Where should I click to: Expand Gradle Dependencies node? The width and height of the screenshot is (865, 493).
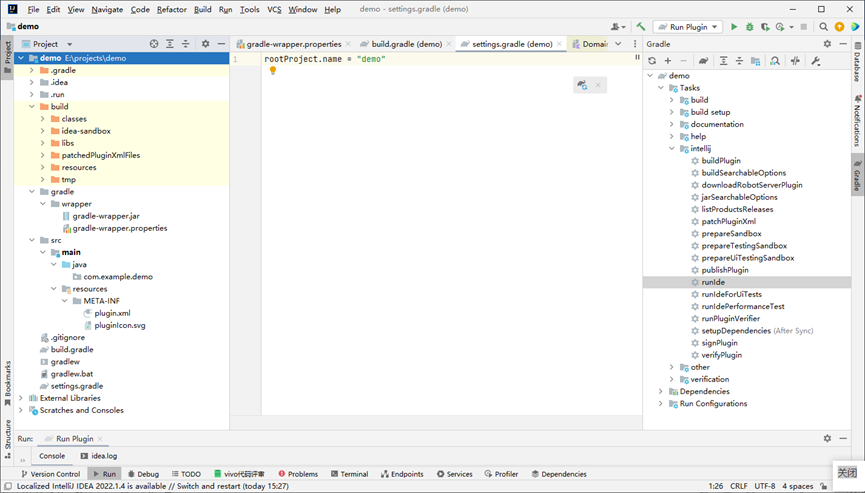660,391
